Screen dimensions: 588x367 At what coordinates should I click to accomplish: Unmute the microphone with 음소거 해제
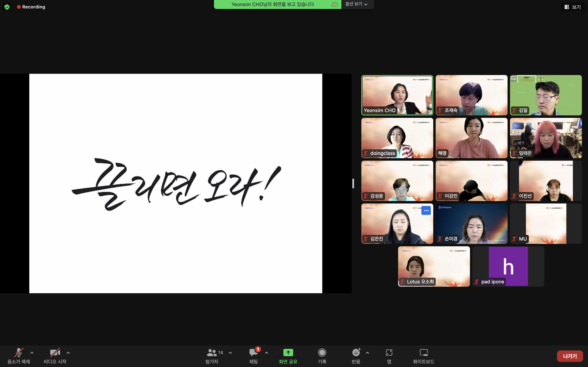(x=19, y=353)
